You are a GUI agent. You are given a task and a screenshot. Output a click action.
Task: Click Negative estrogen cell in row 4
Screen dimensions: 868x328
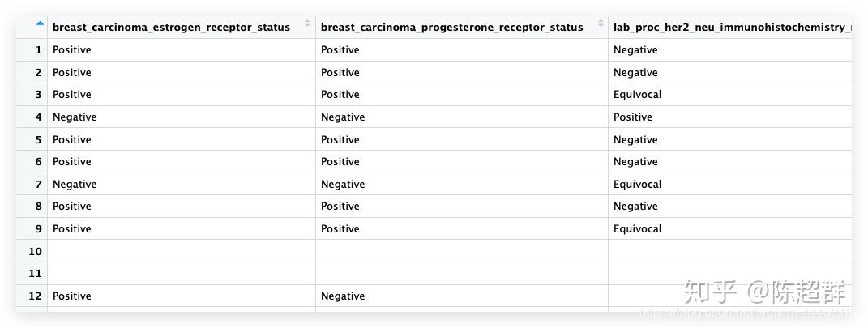(x=75, y=117)
